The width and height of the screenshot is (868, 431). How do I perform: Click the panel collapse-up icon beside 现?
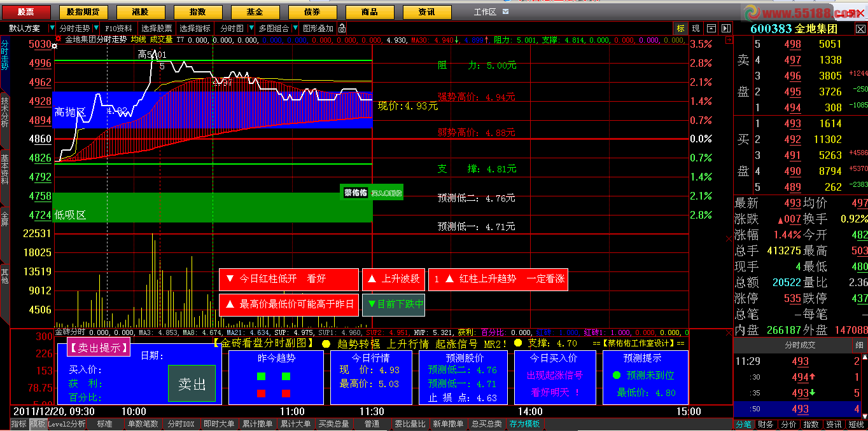[x=711, y=29]
